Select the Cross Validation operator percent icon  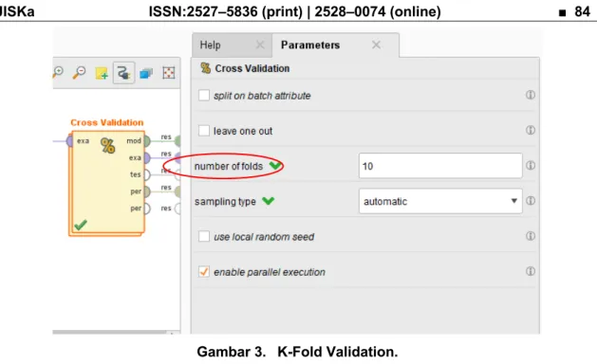108,146
